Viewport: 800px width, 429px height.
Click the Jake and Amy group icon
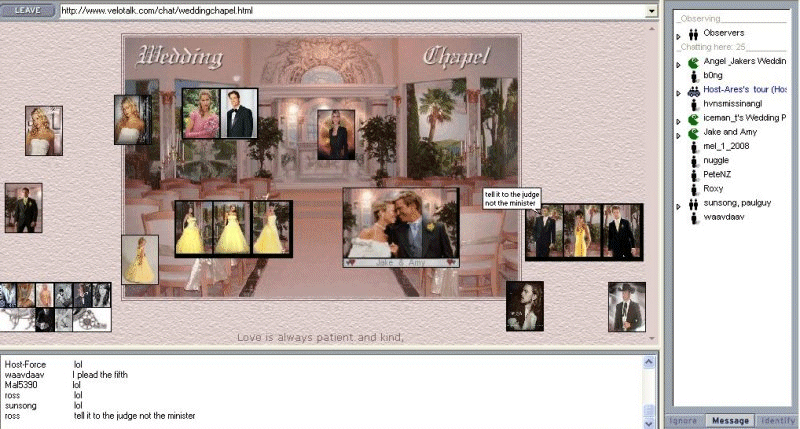(x=692, y=132)
